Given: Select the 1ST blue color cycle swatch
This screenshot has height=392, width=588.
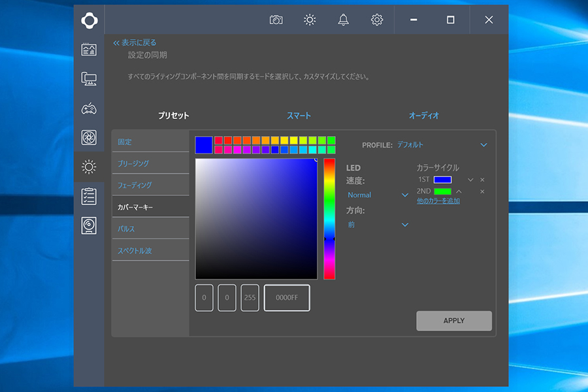Looking at the screenshot, I should [x=442, y=180].
